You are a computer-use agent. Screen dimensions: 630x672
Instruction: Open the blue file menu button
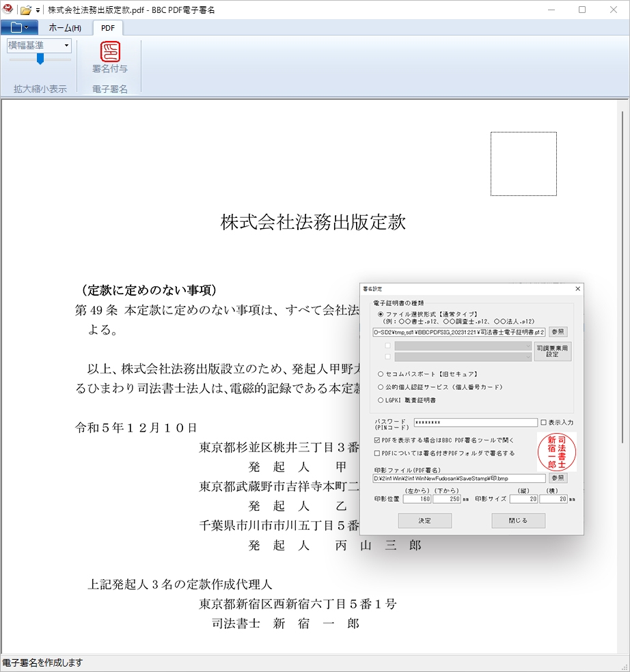19,27
